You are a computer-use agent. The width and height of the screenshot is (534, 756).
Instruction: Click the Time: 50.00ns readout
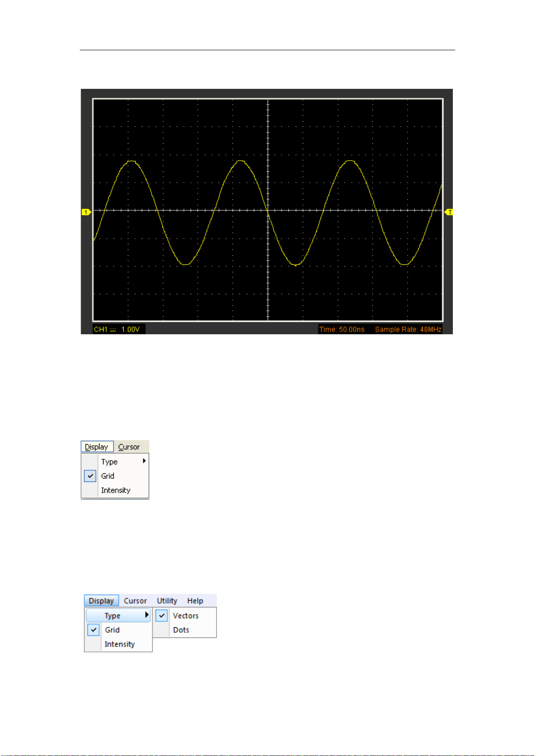(x=342, y=329)
